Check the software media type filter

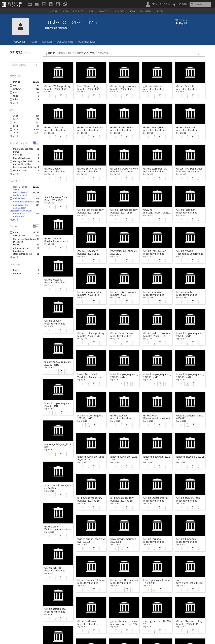tap(11, 89)
